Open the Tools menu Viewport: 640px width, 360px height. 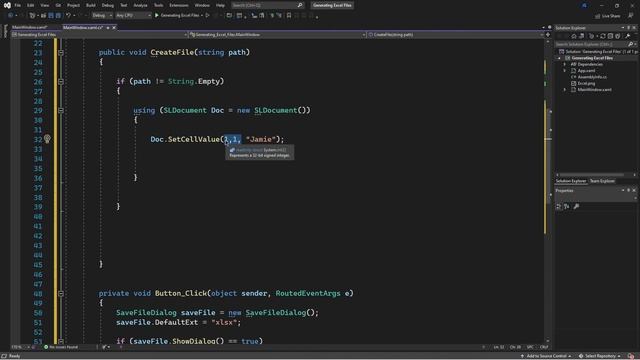pyautogui.click(x=158, y=5)
